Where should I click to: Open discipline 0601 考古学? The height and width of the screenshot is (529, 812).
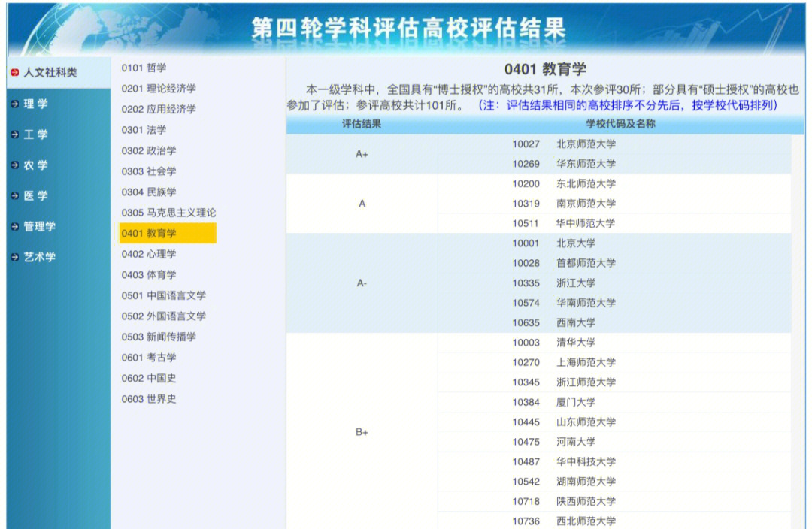coord(149,358)
